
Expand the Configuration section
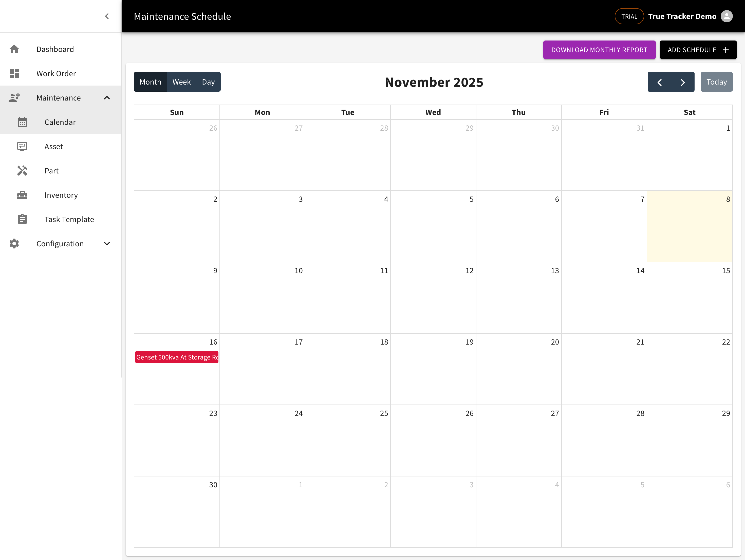(107, 244)
